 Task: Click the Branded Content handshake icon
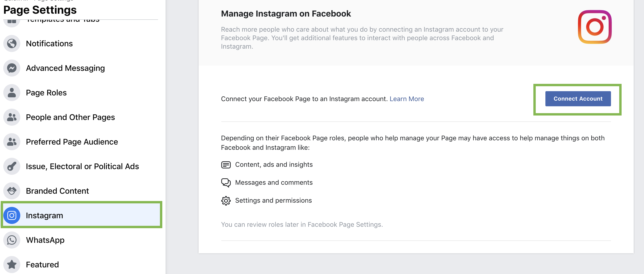(x=12, y=191)
